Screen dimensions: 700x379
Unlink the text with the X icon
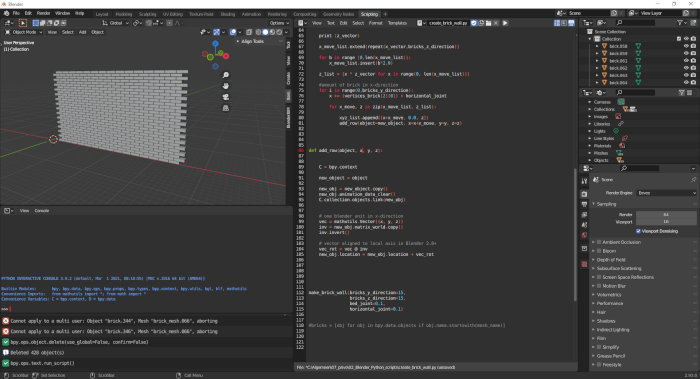pyautogui.click(x=496, y=23)
